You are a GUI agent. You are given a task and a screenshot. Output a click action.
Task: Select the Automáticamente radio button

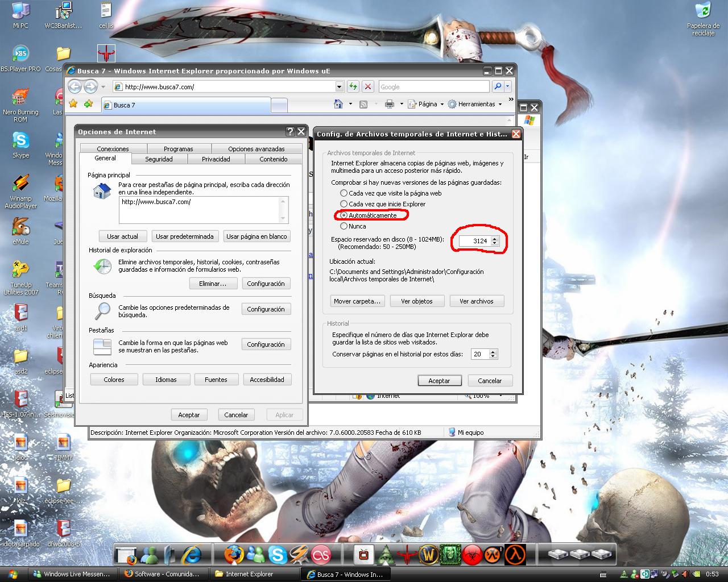(x=344, y=215)
